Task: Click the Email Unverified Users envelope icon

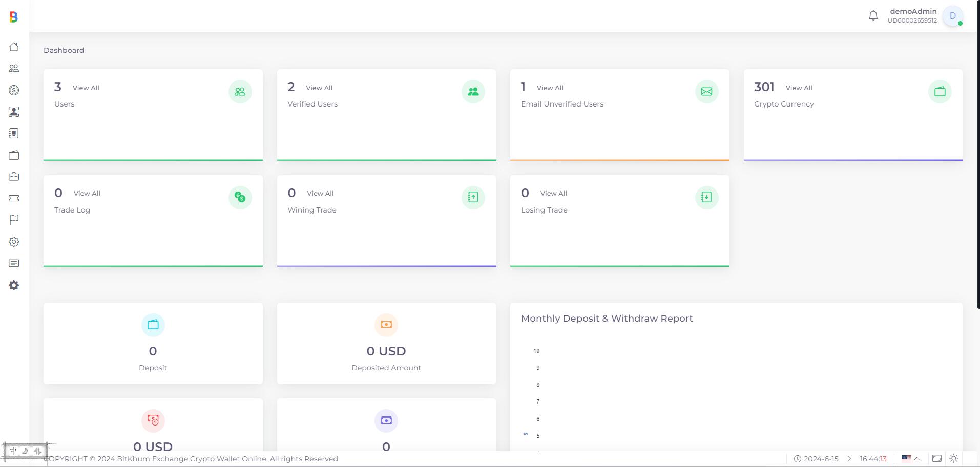Action: coord(706,92)
